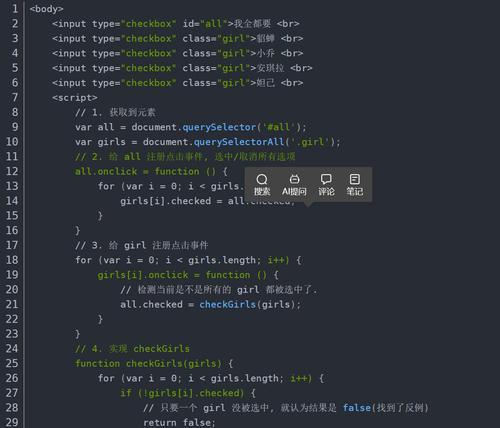Screen dimensions: 500x428
Task: Select the 评论 speech bubble icon
Action: click(x=326, y=179)
